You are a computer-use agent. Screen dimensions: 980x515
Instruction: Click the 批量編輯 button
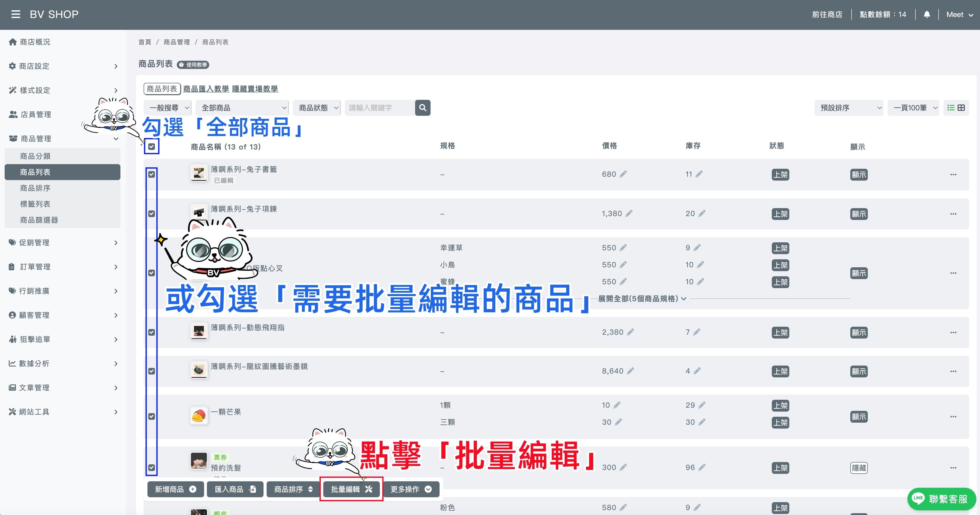[x=351, y=489]
